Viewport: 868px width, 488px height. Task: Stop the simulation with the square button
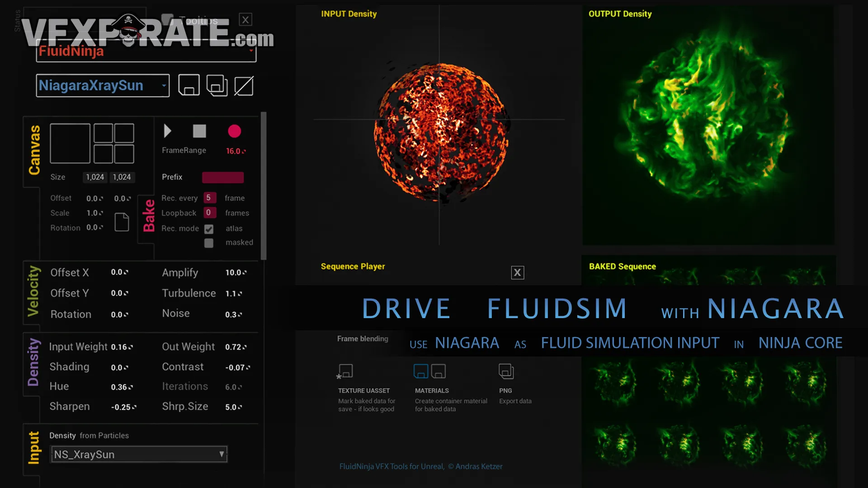point(199,131)
